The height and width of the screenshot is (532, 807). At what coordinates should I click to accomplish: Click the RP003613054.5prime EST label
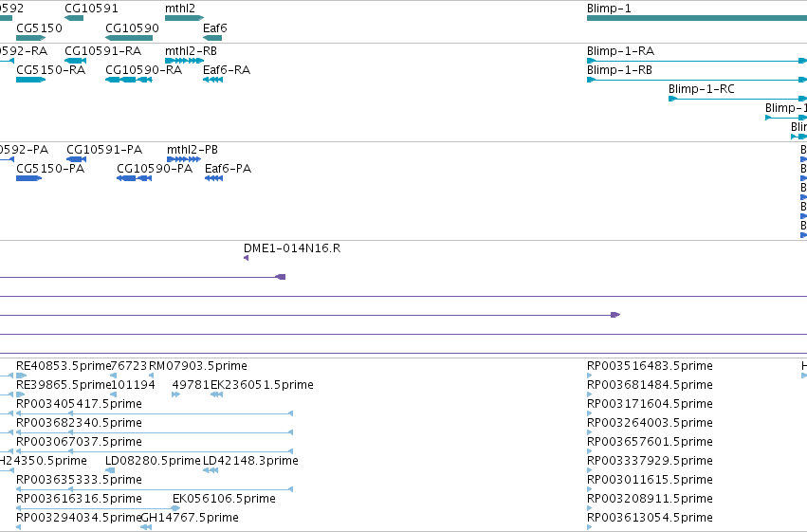point(650,518)
